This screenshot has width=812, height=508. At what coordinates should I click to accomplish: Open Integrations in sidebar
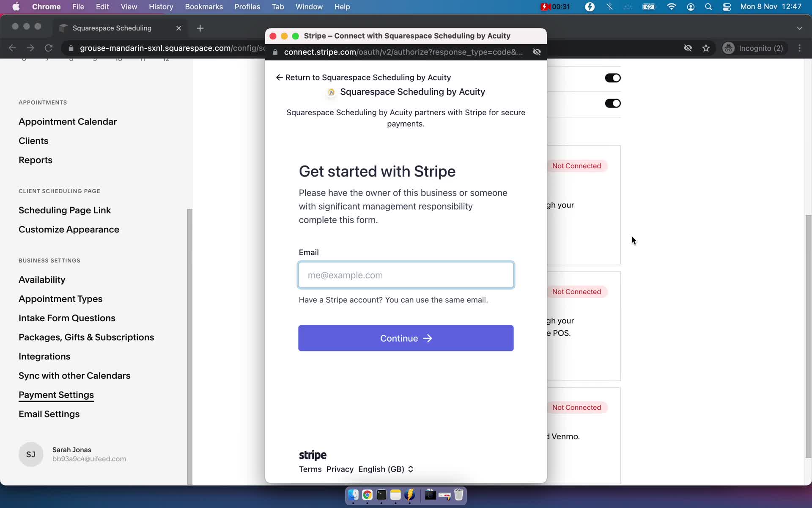(x=44, y=356)
